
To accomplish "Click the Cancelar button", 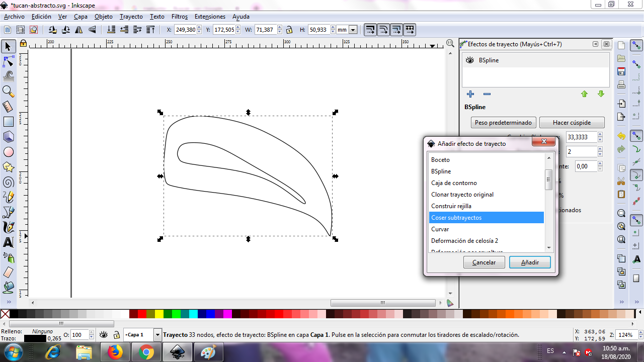I will tap(484, 262).
